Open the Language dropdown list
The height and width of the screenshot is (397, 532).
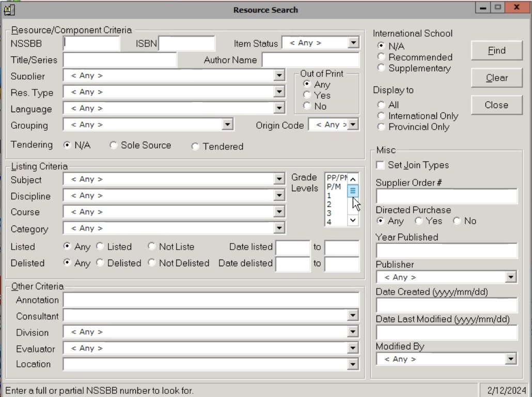tap(279, 108)
